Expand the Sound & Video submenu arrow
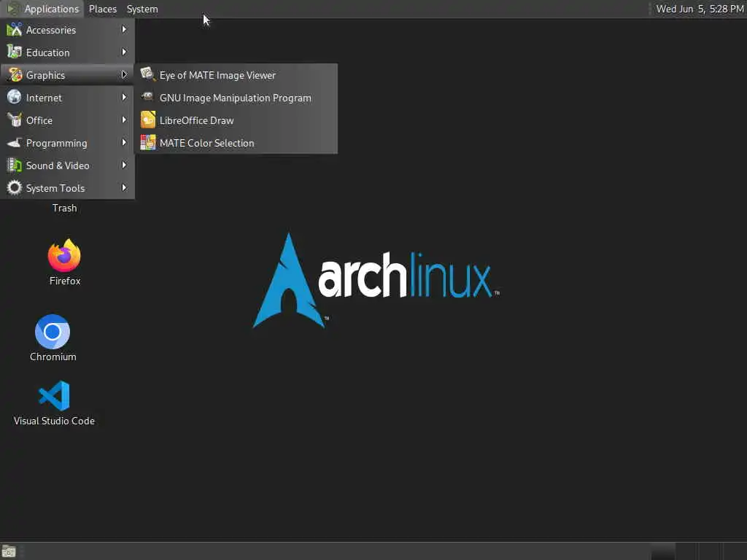The image size is (747, 560). tap(124, 166)
